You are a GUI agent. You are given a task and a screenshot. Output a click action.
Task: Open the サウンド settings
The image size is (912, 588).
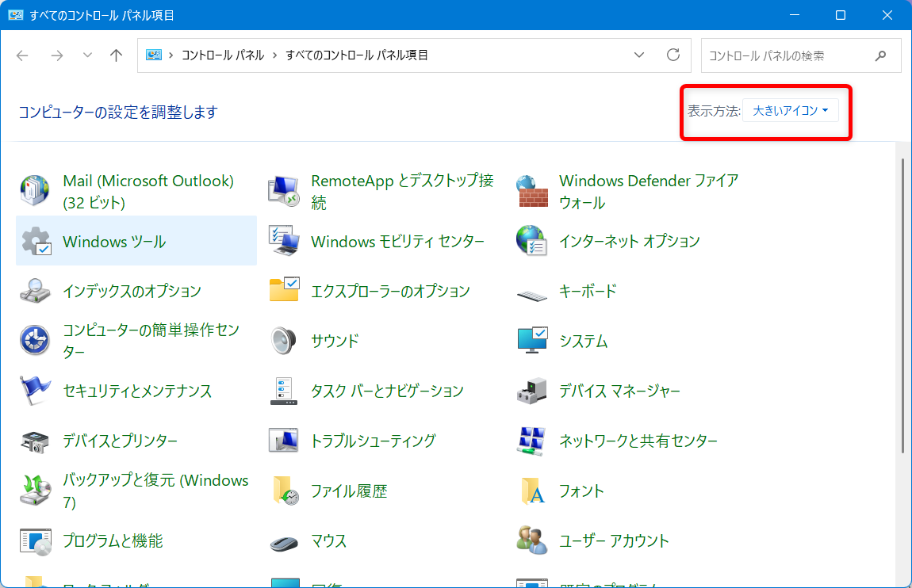(x=335, y=341)
